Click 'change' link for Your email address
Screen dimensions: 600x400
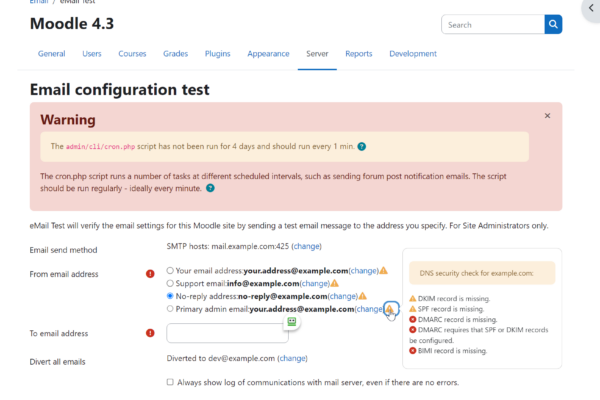[364, 271]
